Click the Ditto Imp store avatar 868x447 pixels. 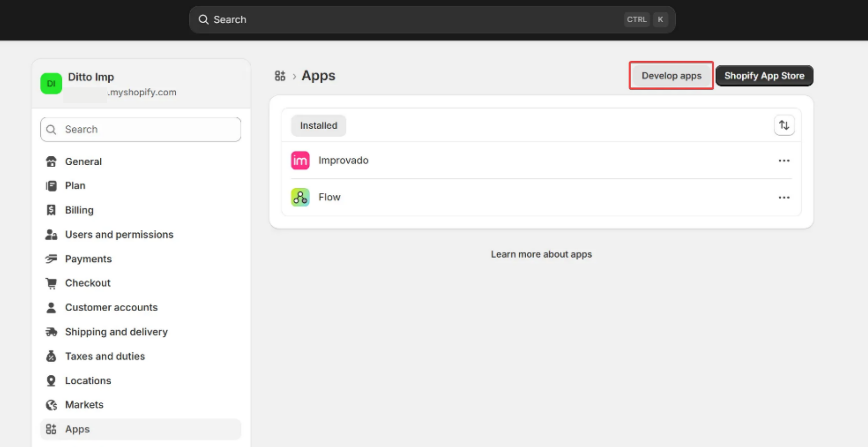51,84
